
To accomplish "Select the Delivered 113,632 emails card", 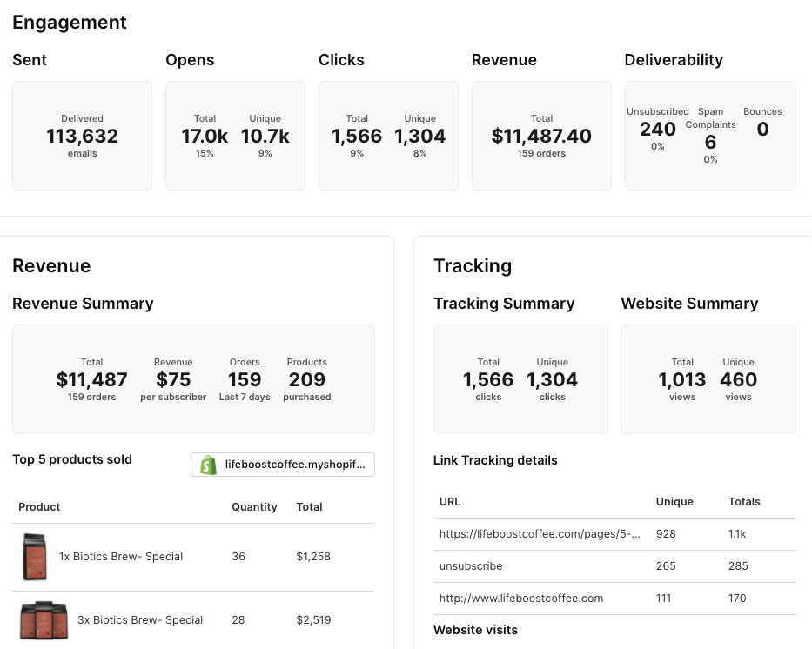I will (82, 136).
